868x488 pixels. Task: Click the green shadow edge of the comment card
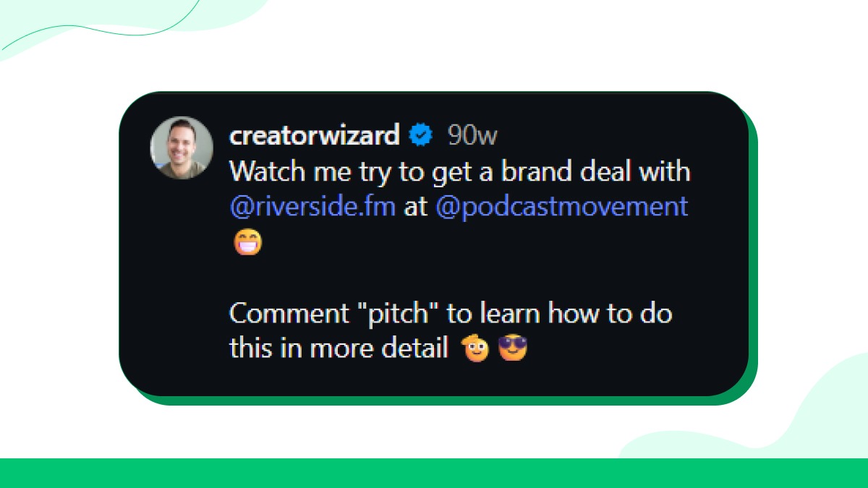tap(752, 253)
